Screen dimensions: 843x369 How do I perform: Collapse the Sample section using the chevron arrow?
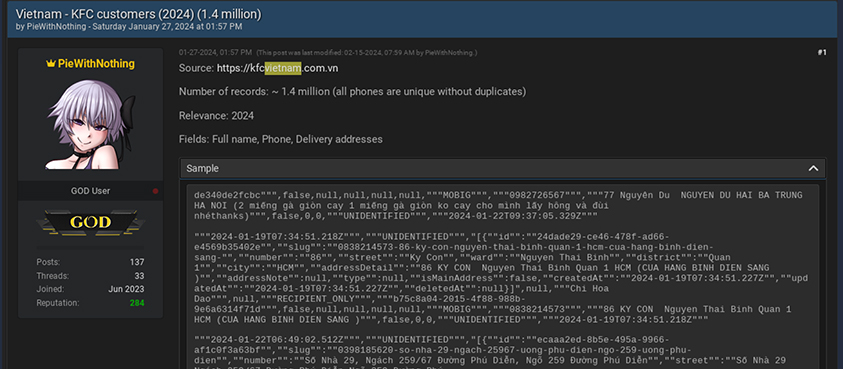click(813, 168)
